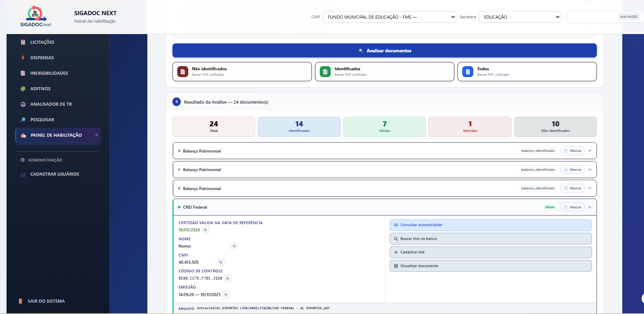Toggle Marcar on CND Federal row

point(572,207)
